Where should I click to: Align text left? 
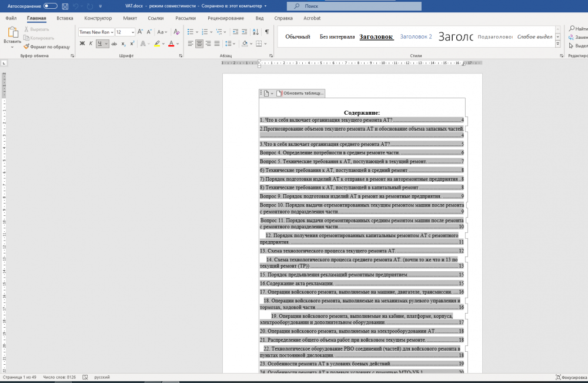pos(191,44)
